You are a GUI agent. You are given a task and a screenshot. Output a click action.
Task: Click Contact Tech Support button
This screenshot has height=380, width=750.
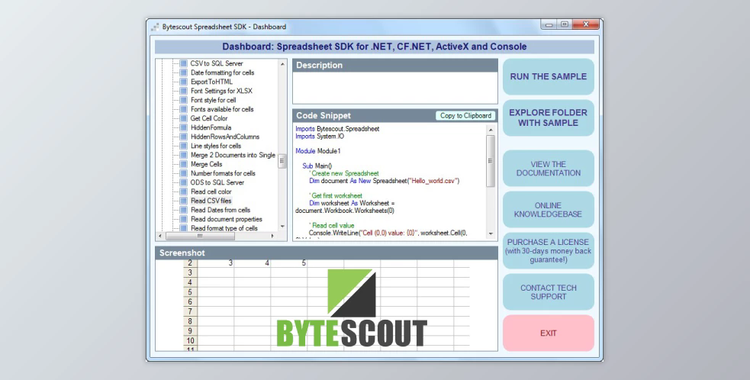pos(548,292)
